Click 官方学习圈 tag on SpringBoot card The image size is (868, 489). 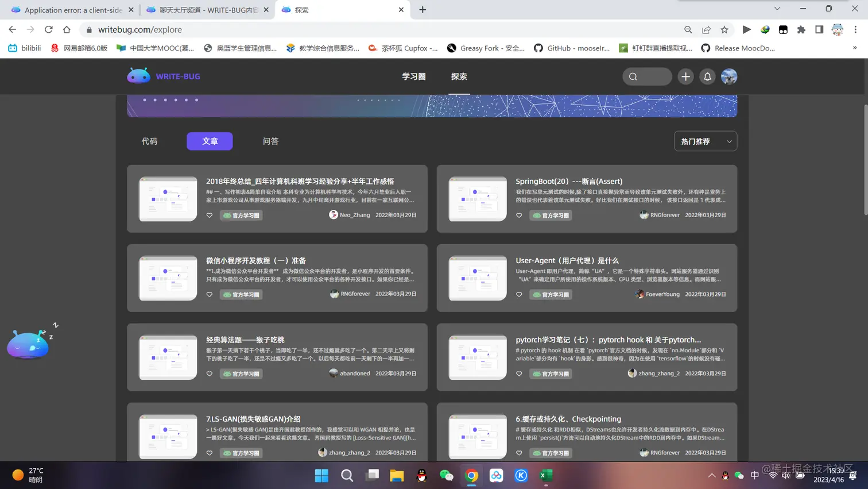coord(551,215)
